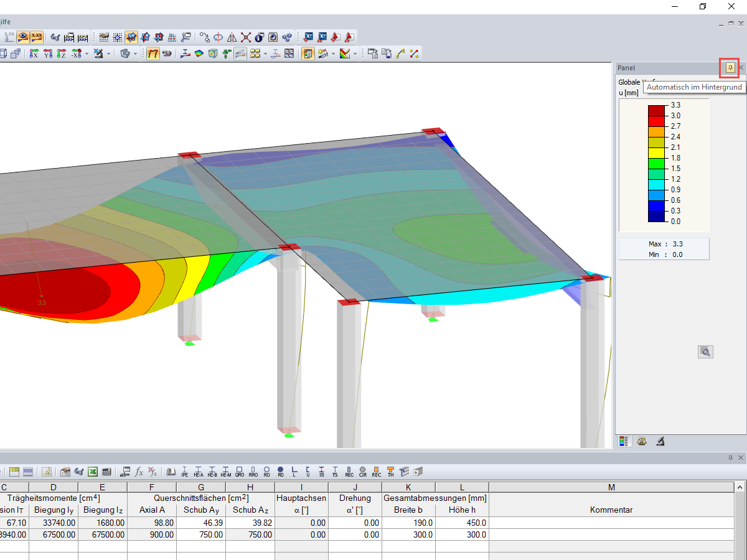Set view in Y direction
Viewport: 747px width, 560px height.
[48, 54]
